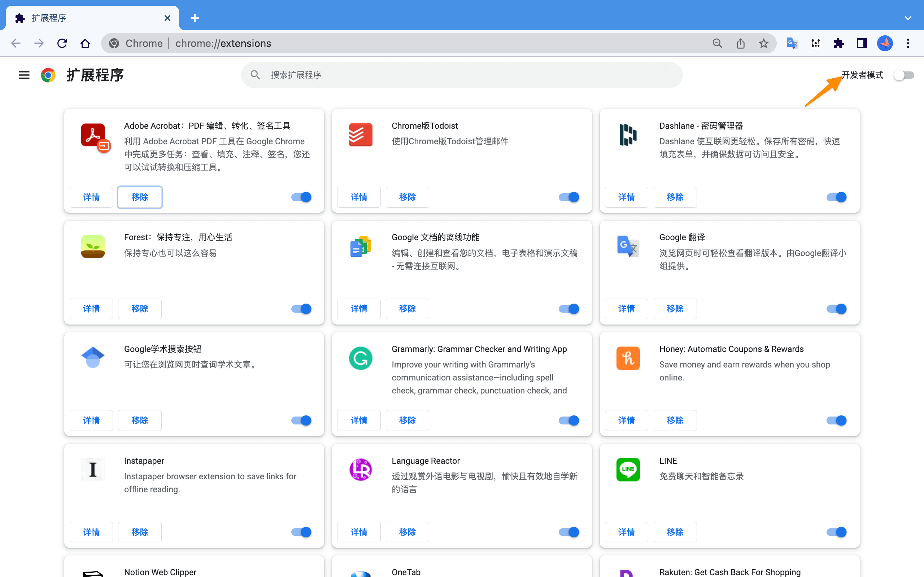924x577 pixels.
Task: Disable Grammarly extension toggle
Action: coord(569,420)
